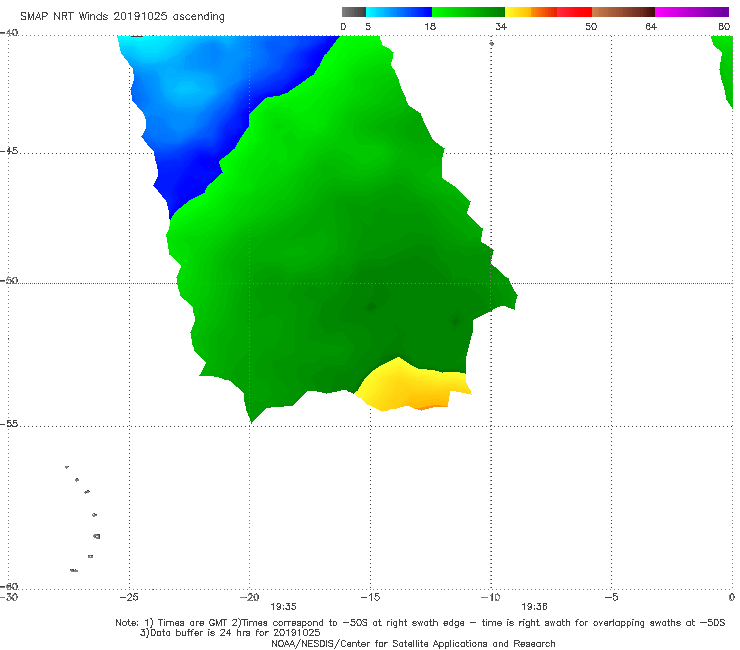Click the swath time label '19:35'
This screenshot has height=650, width=740.
[283, 607]
